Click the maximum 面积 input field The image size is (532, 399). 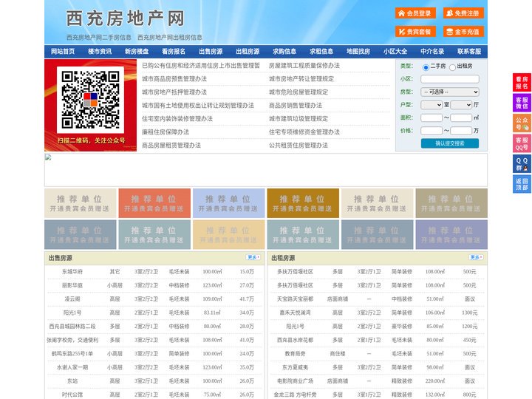461,117
